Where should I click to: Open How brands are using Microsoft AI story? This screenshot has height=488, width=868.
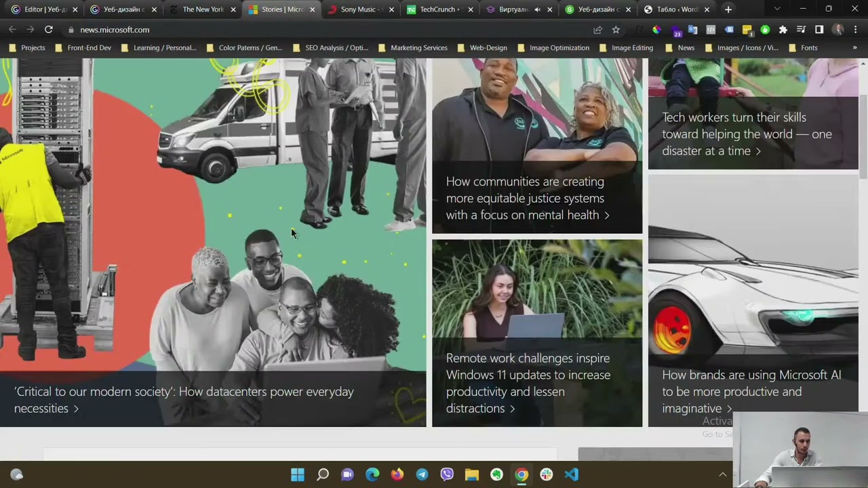point(751,392)
